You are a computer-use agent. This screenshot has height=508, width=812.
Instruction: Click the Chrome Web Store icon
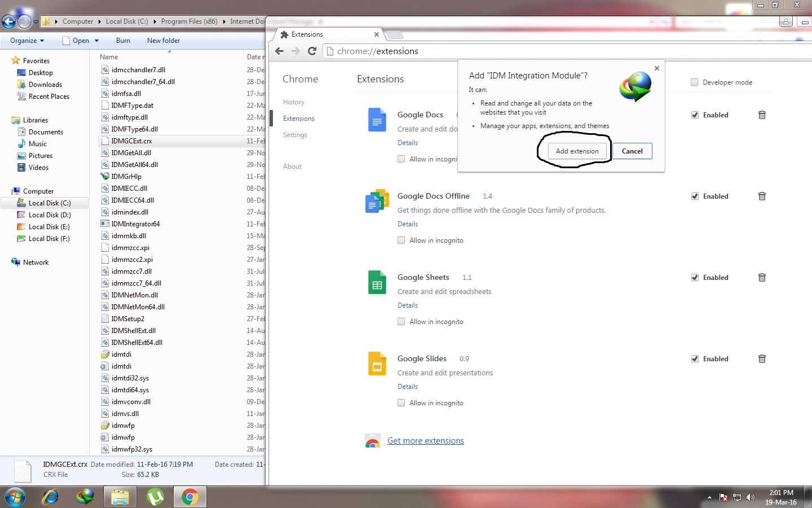tap(373, 441)
